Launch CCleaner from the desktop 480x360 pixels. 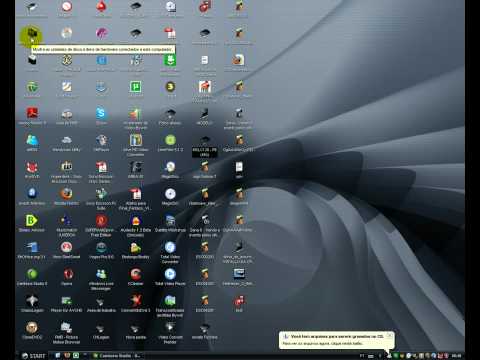[x=136, y=277]
